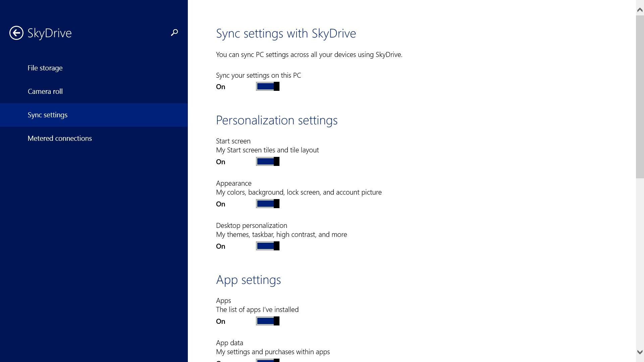Open the File storage section

point(45,68)
